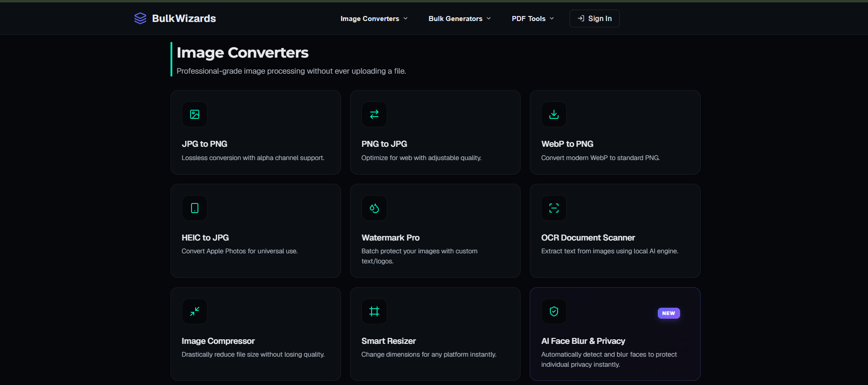Viewport: 868px width, 385px height.
Task: Open the Image Compressor title
Action: coord(218,341)
